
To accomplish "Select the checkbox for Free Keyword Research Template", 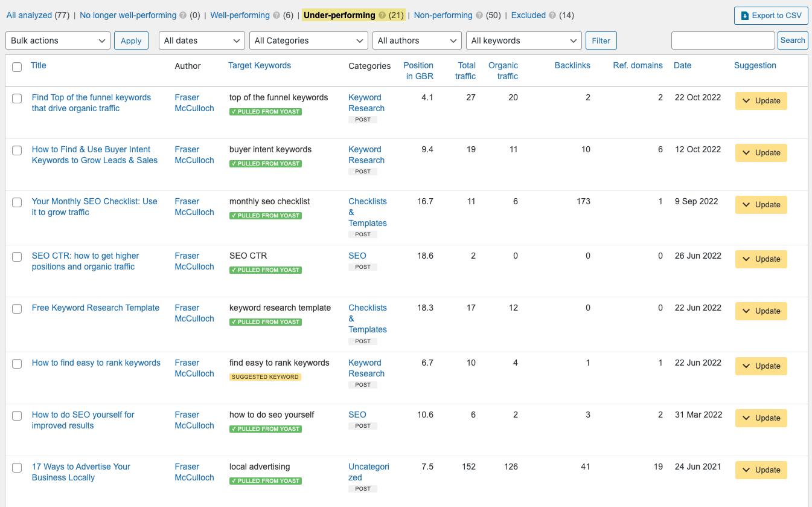I will click(x=17, y=309).
